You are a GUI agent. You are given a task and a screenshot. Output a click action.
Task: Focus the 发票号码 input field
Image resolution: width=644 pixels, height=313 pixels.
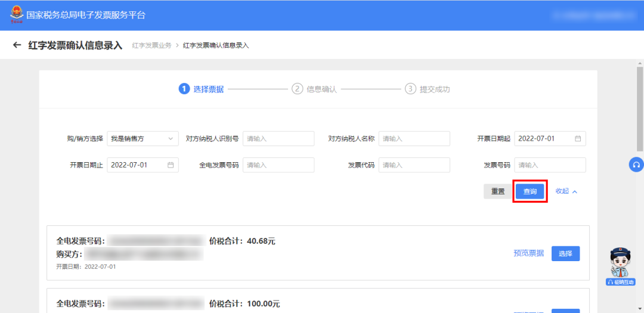(x=550, y=165)
